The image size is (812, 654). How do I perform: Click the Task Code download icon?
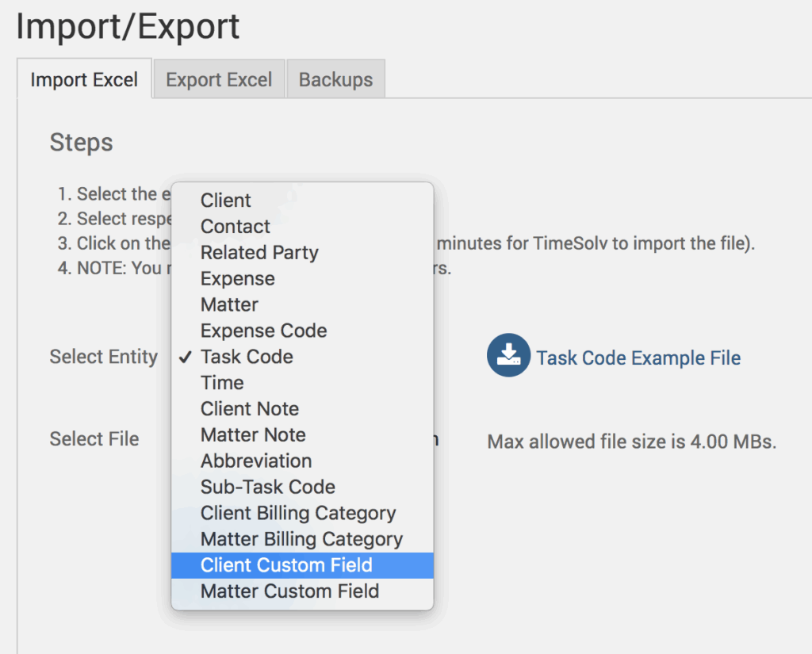[507, 355]
